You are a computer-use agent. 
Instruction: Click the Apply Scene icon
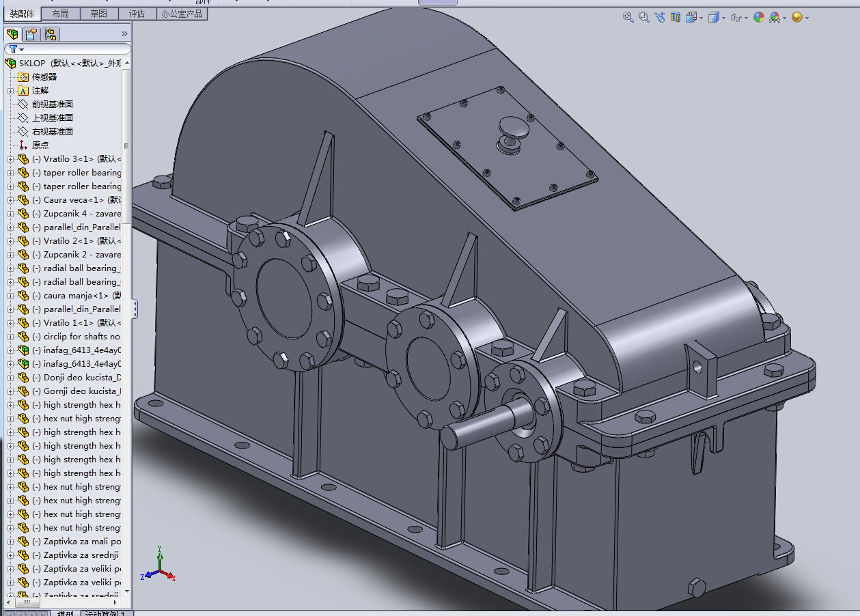click(x=774, y=17)
